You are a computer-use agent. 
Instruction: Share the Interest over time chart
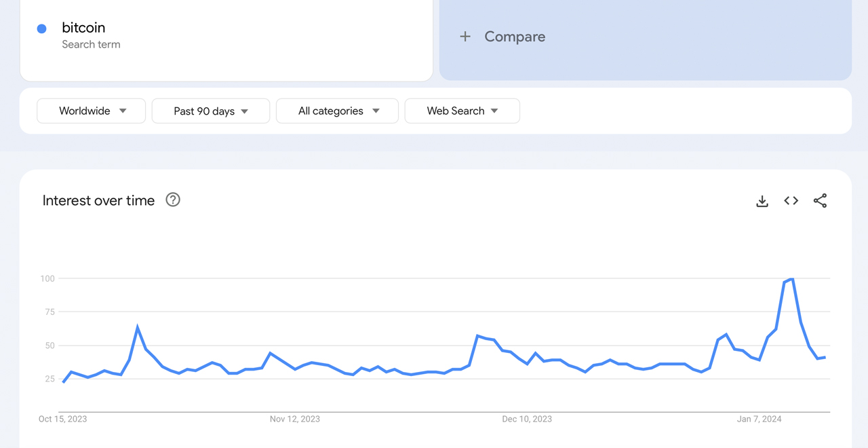[x=820, y=201]
